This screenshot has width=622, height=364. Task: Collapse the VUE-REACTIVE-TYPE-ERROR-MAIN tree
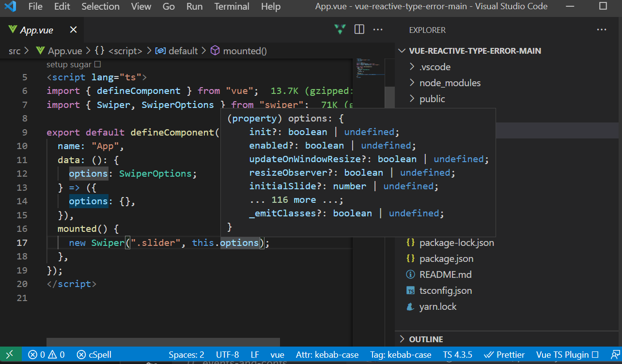tap(402, 50)
